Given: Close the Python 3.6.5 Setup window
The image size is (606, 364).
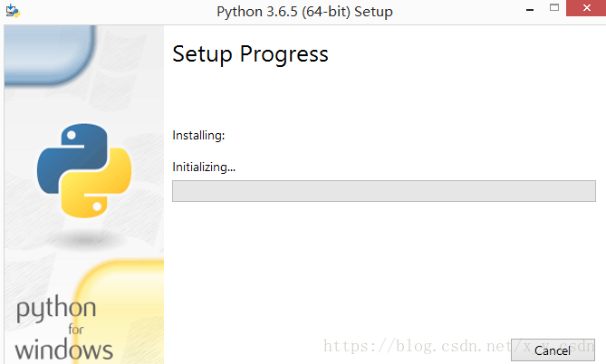Looking at the screenshot, I should click(x=584, y=11).
